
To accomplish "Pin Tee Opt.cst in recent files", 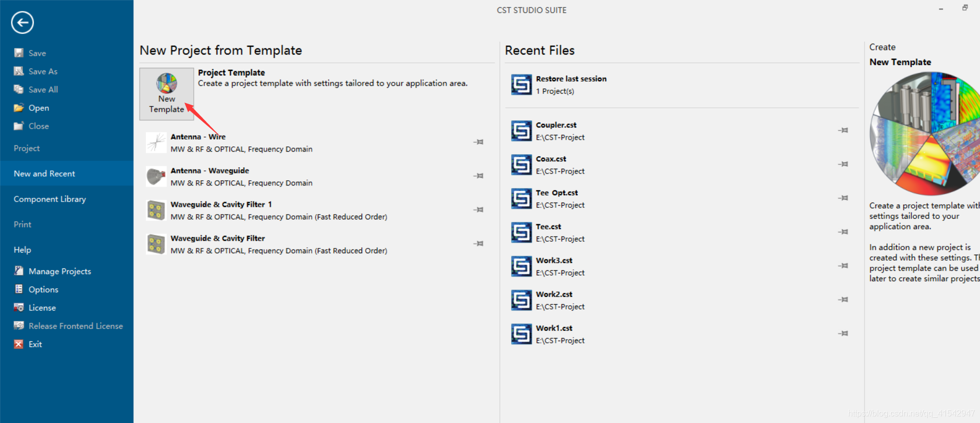I will pos(843,198).
